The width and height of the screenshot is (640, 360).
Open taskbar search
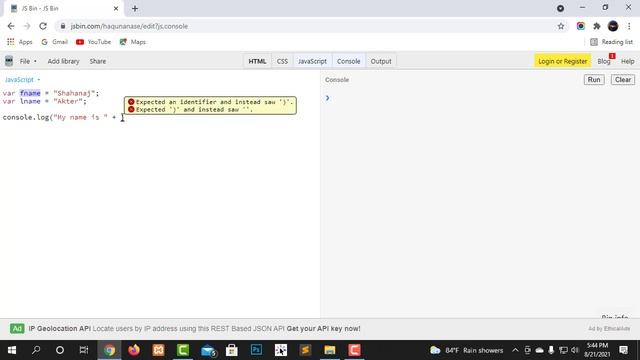pyautogui.click(x=36, y=350)
